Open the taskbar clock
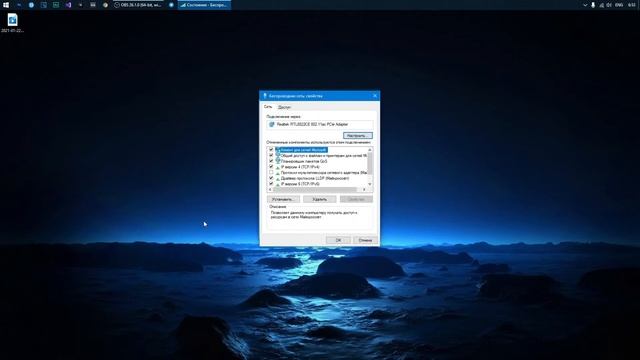The image size is (640, 360). point(631,5)
